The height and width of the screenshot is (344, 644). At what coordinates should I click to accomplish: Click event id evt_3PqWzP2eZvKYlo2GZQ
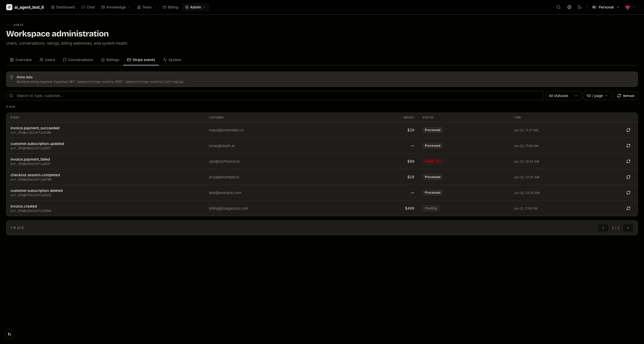31,195
